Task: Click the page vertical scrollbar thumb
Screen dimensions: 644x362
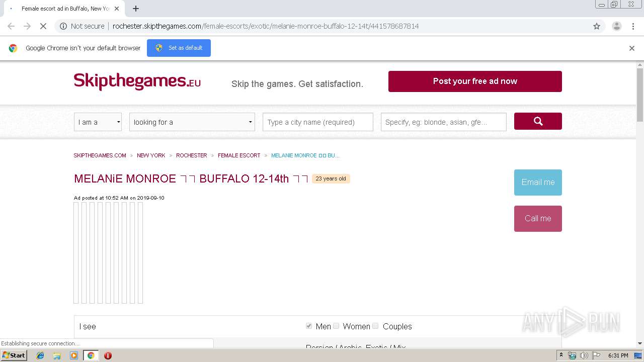Action: 640,95
